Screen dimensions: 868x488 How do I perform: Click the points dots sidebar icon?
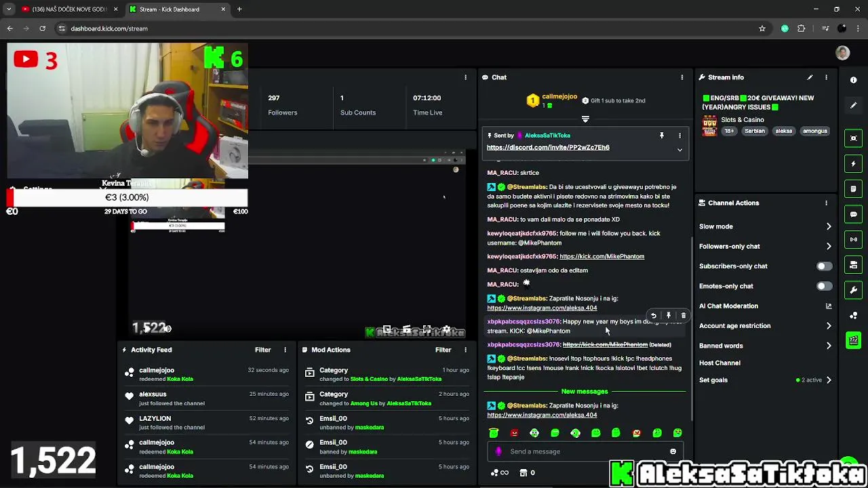click(x=853, y=315)
